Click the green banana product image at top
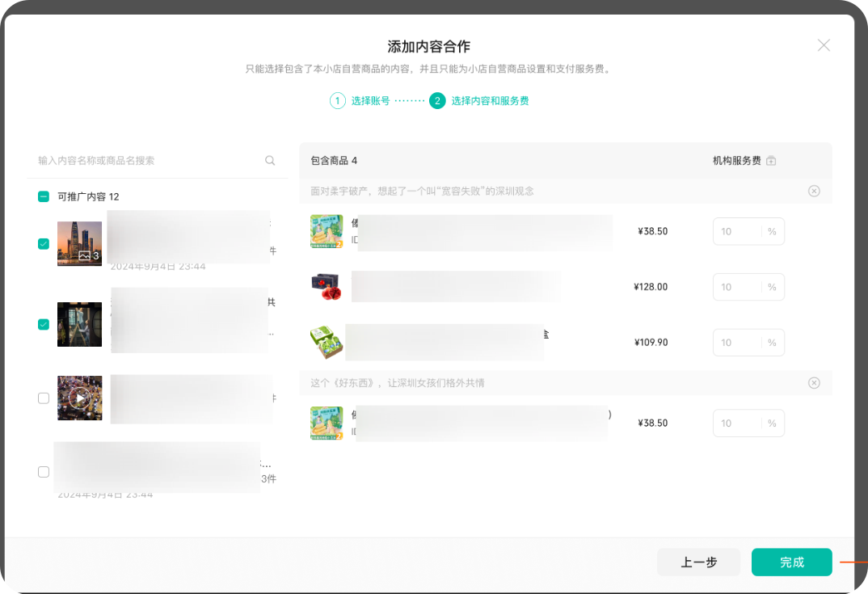This screenshot has height=594, width=868. pyautogui.click(x=327, y=231)
